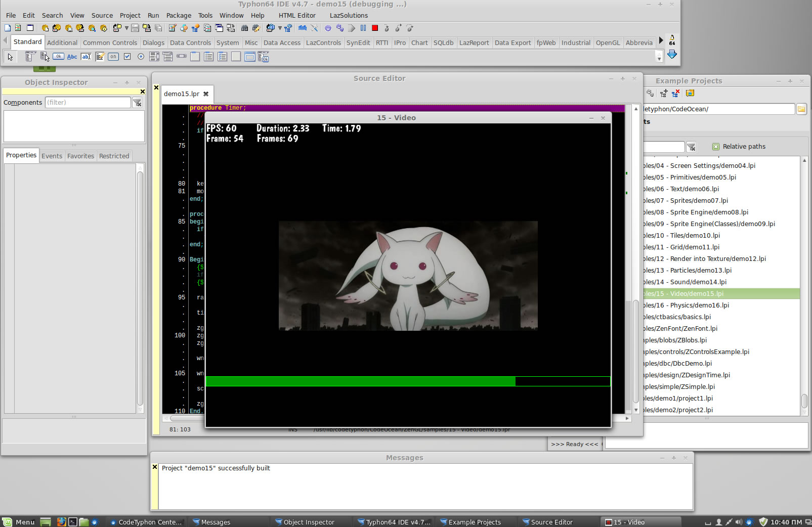Show more component palette tabs with right arrow
The height and width of the screenshot is (527, 812).
(661, 40)
